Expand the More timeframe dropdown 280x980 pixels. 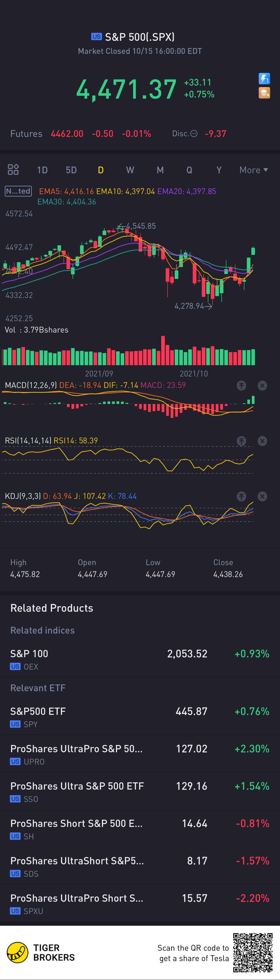(253, 170)
